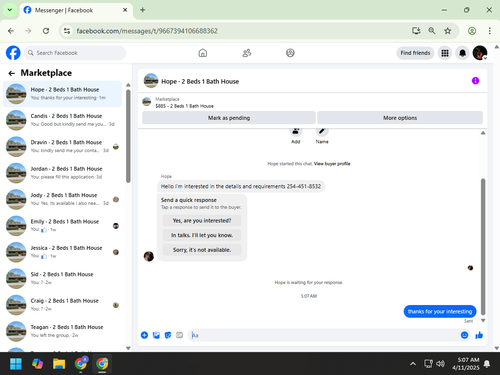The height and width of the screenshot is (375, 500).
Task: Open the apps grid menu
Action: pyautogui.click(x=445, y=53)
